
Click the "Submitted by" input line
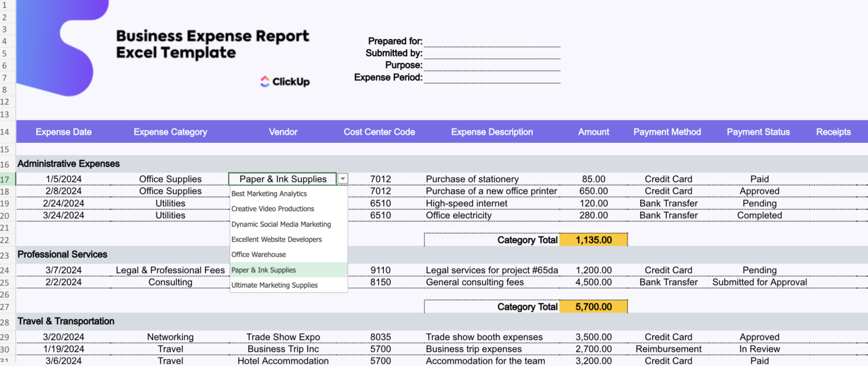click(492, 53)
